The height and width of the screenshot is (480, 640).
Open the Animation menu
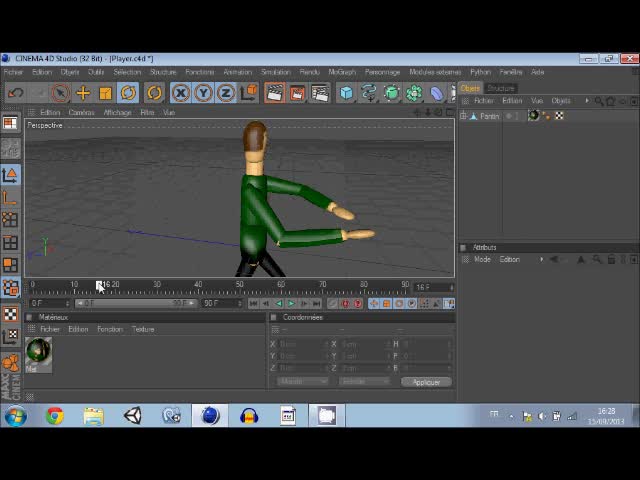click(237, 72)
